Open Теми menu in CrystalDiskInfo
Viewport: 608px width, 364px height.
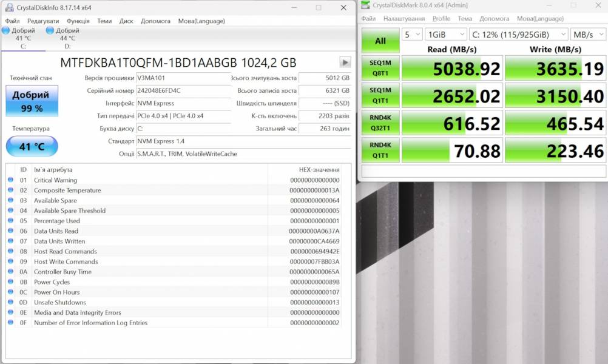coord(104,21)
